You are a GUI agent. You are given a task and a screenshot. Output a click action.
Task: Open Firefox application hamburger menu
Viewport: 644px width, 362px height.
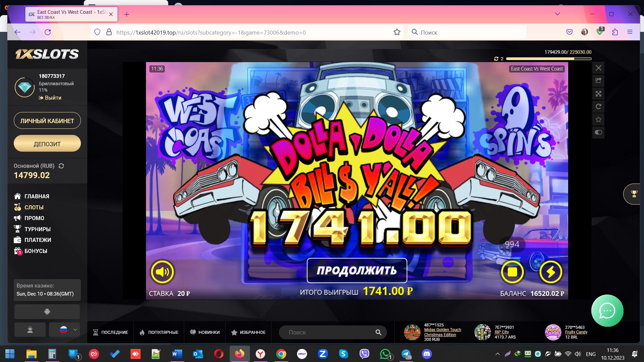point(630,32)
